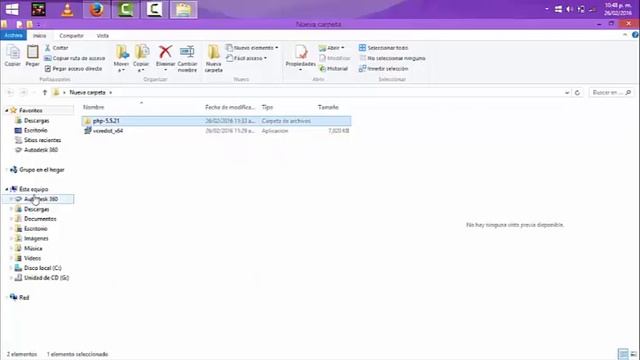Switch to the Compartir ribbon tab
This screenshot has width=640, height=360.
pos(71,36)
